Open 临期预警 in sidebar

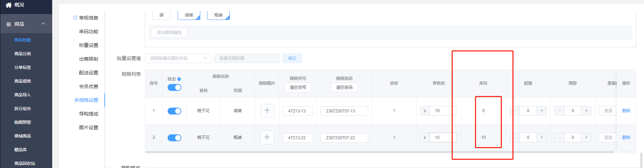[x=23, y=122]
